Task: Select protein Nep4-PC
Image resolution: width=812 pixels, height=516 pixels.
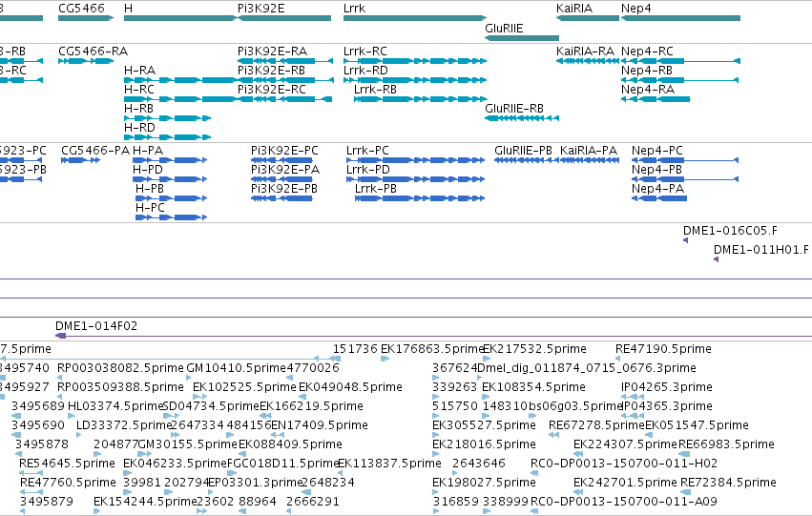Action: point(685,160)
